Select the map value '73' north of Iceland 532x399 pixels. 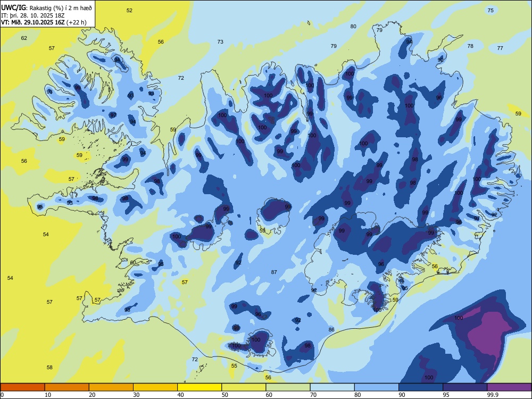click(x=220, y=41)
